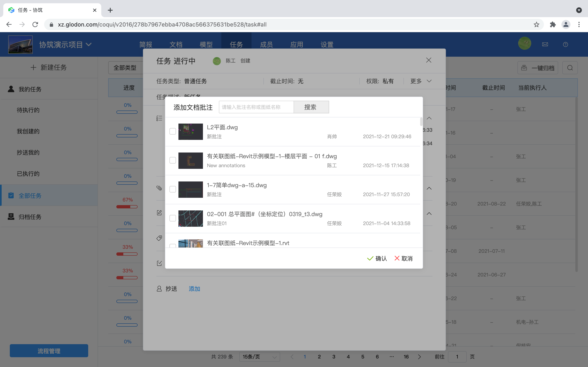Click the tag icon in the task dialog
The image size is (588, 367).
coord(159,238)
